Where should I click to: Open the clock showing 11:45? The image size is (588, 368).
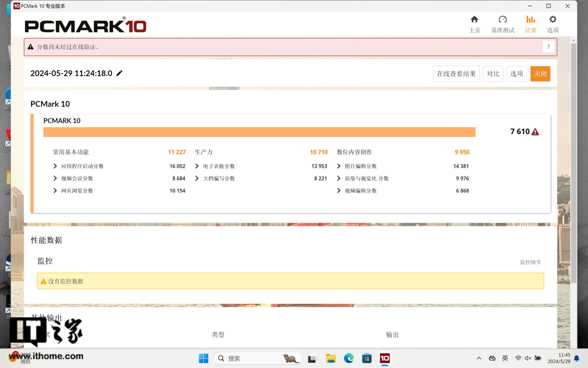[559, 358]
